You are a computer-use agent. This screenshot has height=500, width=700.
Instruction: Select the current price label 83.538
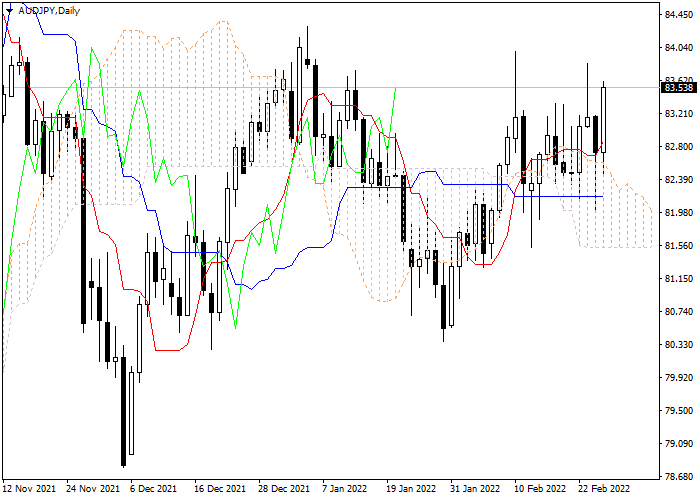(x=679, y=88)
